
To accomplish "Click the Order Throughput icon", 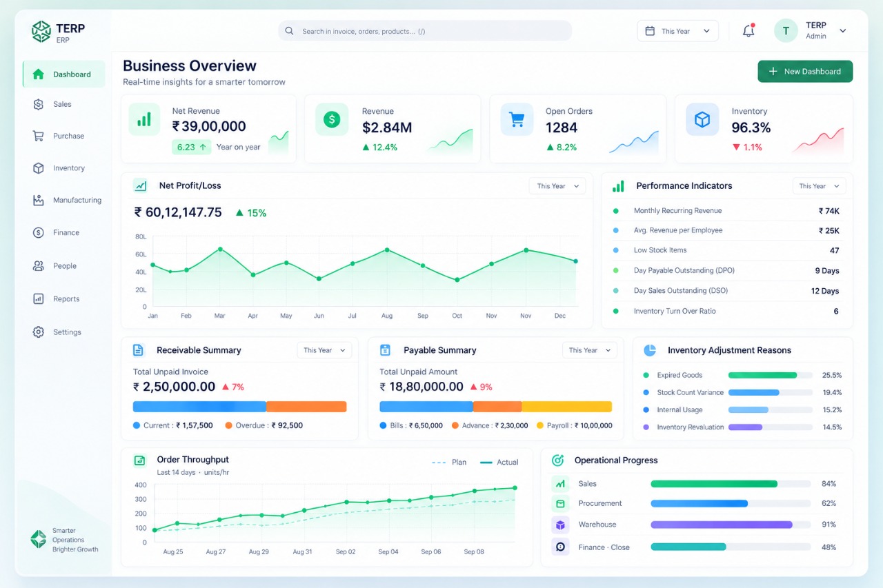I will tap(139, 460).
